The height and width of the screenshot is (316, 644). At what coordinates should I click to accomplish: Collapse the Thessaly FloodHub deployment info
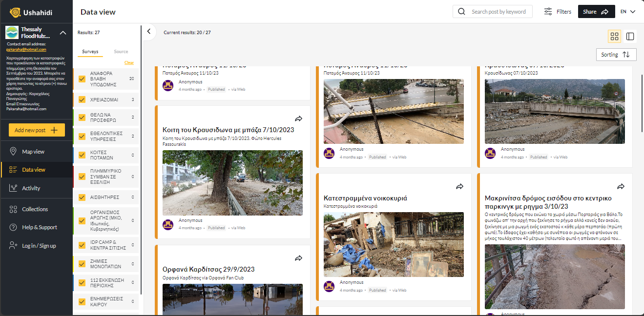click(63, 33)
